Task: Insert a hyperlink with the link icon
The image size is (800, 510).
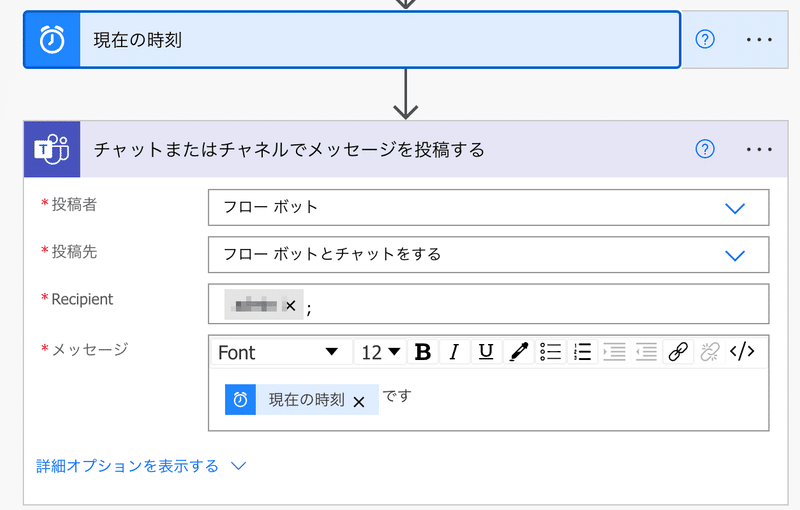Action: pos(678,352)
